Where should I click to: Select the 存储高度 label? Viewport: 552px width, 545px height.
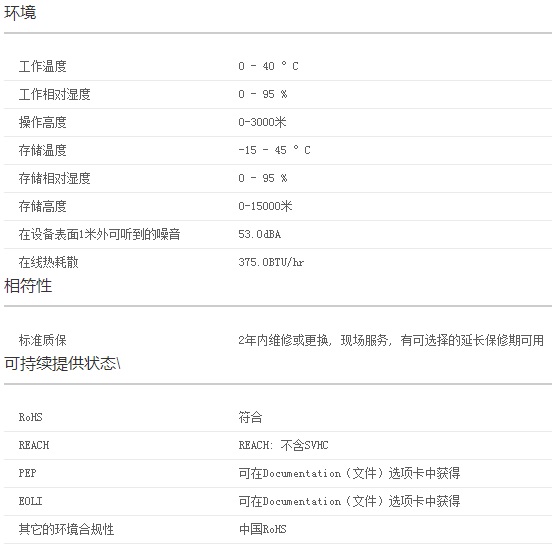tap(43, 206)
